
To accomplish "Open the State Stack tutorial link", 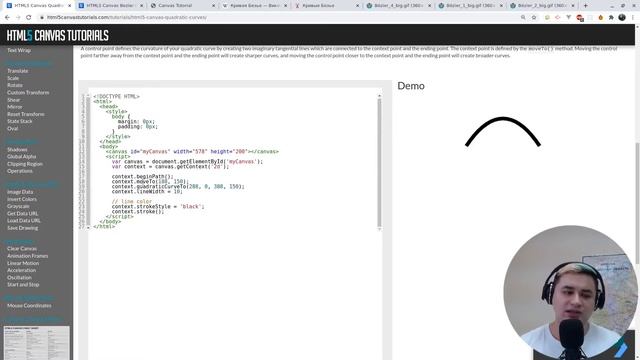I will (20, 121).
